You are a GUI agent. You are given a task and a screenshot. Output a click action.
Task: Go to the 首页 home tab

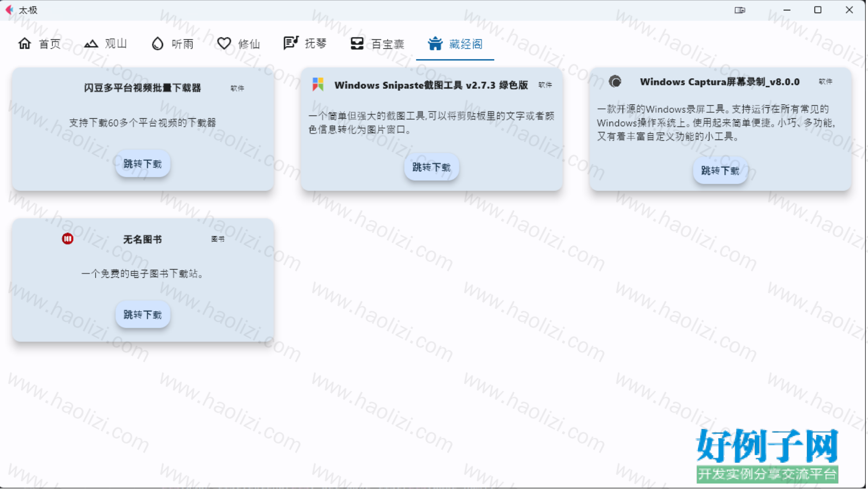(x=39, y=44)
